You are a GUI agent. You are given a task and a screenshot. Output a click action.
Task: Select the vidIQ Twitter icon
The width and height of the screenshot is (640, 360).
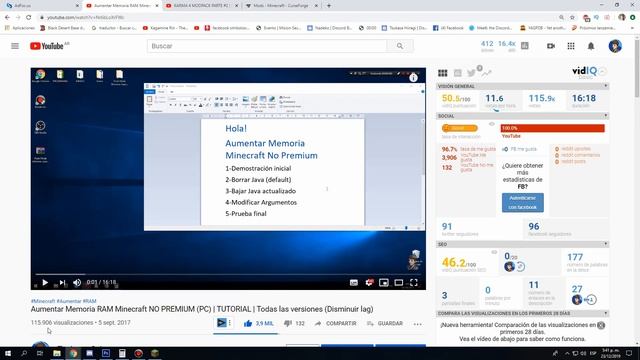(471, 73)
